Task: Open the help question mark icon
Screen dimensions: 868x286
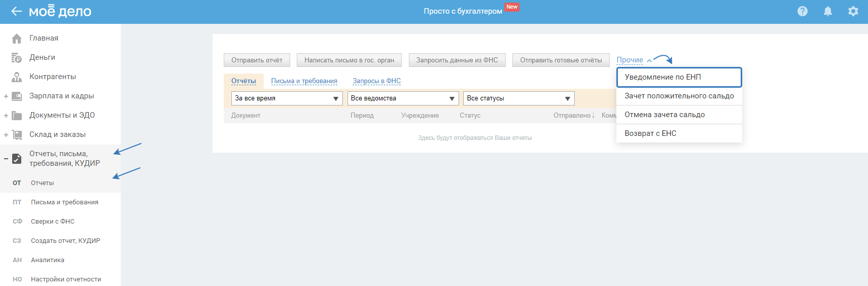Action: (802, 11)
